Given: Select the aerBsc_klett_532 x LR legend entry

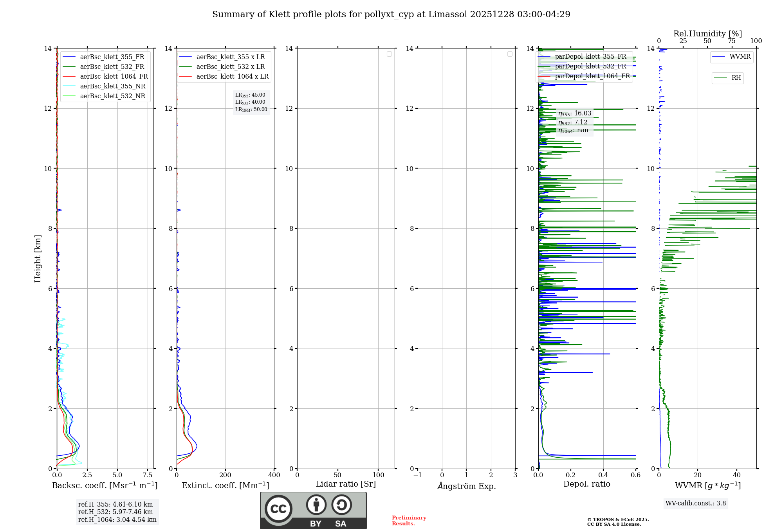Looking at the screenshot, I should point(230,67).
